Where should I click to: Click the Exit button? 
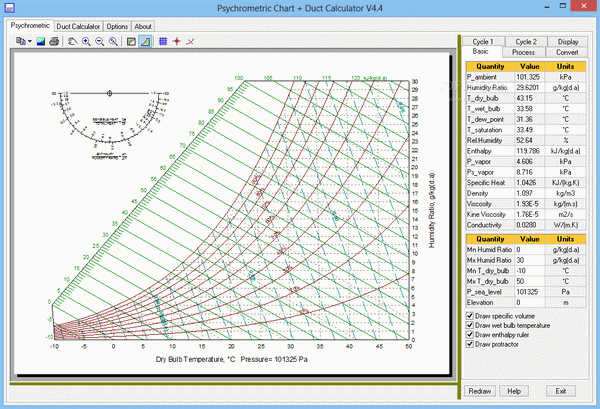click(x=563, y=391)
